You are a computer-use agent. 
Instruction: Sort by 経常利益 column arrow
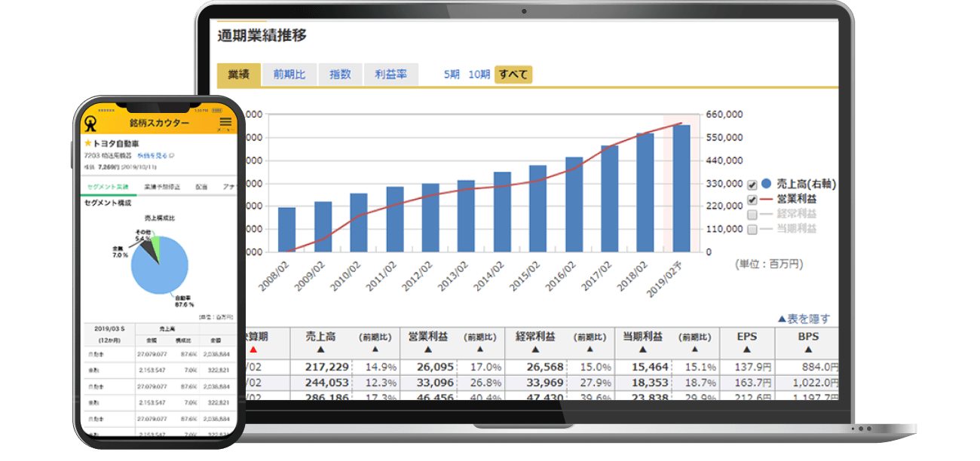coord(535,350)
